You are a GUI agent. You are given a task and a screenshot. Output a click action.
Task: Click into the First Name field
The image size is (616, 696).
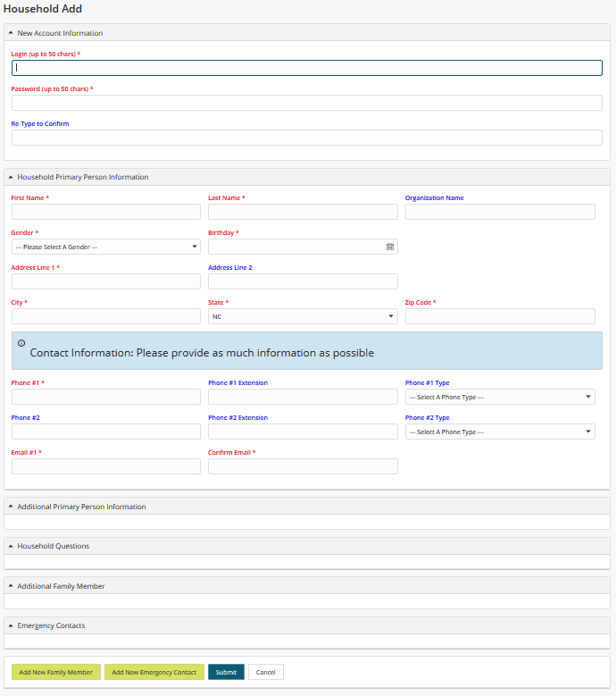click(105, 212)
